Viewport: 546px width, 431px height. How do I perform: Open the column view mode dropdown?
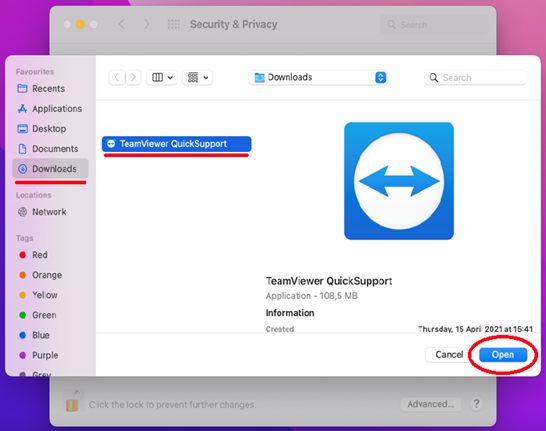coord(162,77)
